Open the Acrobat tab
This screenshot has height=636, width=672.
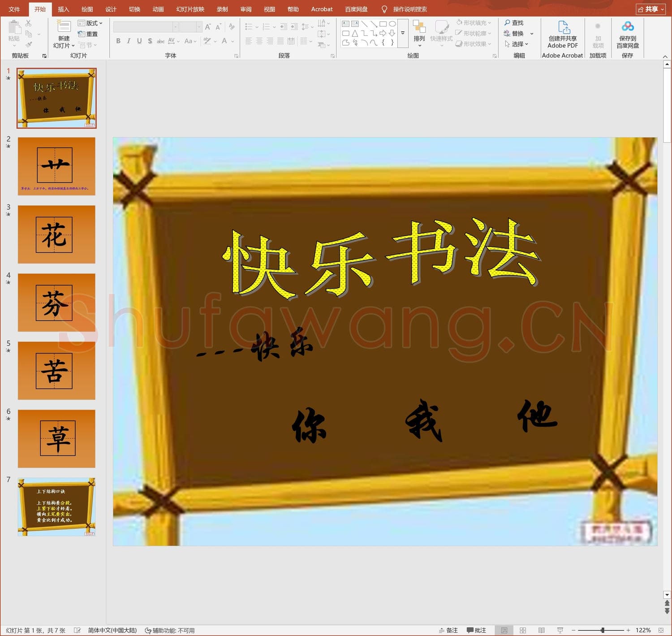click(322, 9)
